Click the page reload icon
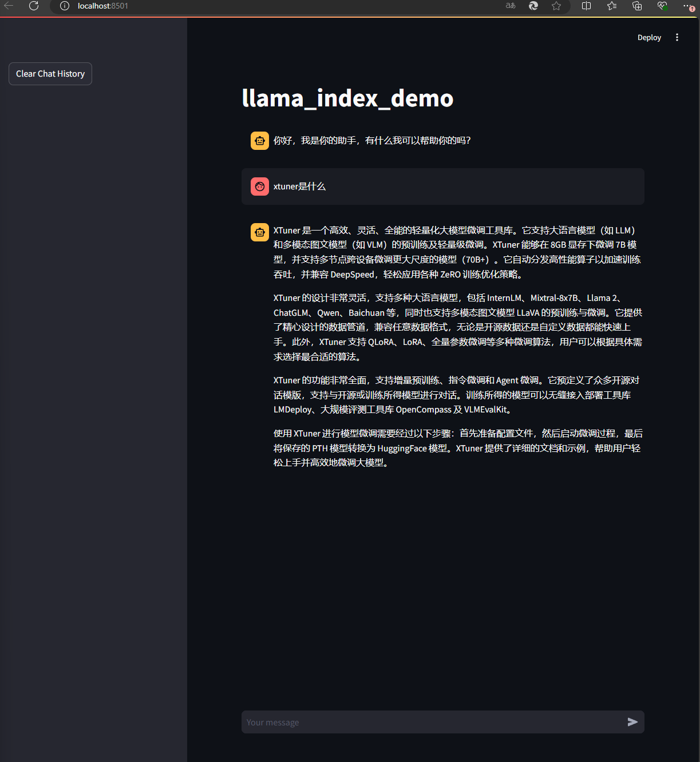Image resolution: width=700 pixels, height=762 pixels. (33, 6)
